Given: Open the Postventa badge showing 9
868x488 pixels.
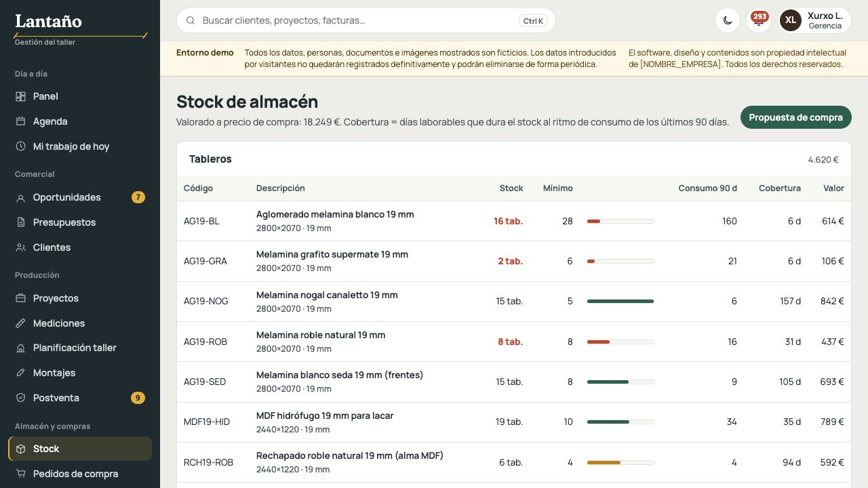Looking at the screenshot, I should [138, 398].
